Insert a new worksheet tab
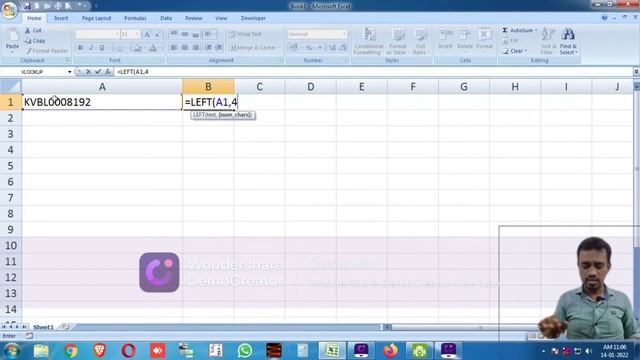This screenshot has height=360, width=640. tap(65, 327)
